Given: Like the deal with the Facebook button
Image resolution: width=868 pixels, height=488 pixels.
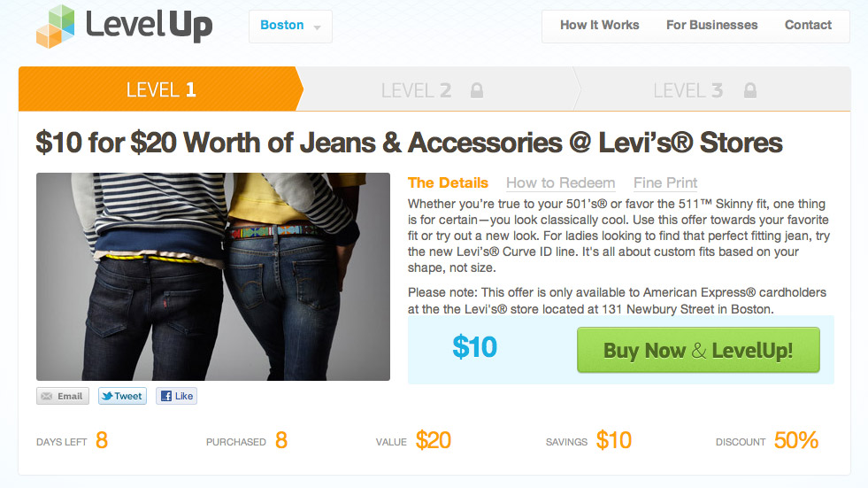Looking at the screenshot, I should click(177, 396).
